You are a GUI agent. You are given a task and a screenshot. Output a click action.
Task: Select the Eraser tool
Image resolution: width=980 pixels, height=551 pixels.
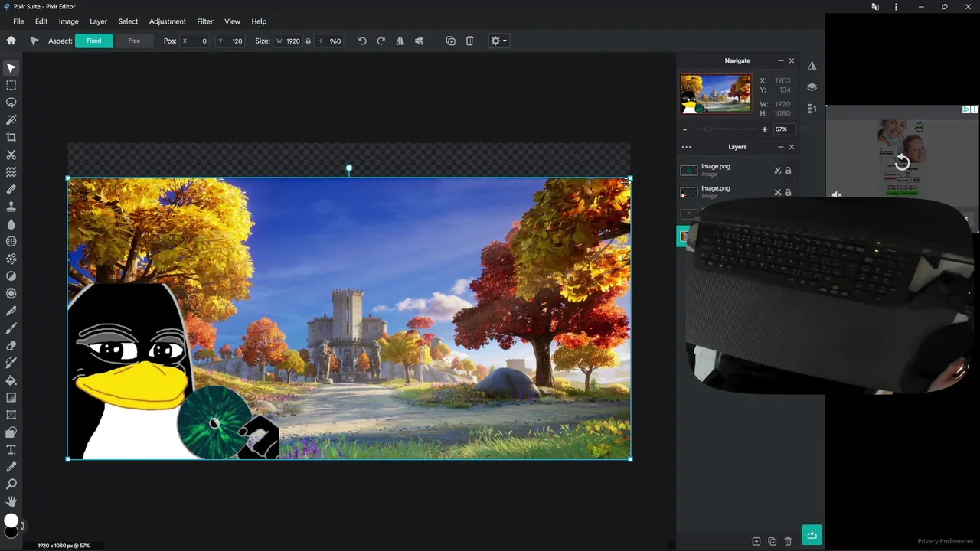(11, 346)
